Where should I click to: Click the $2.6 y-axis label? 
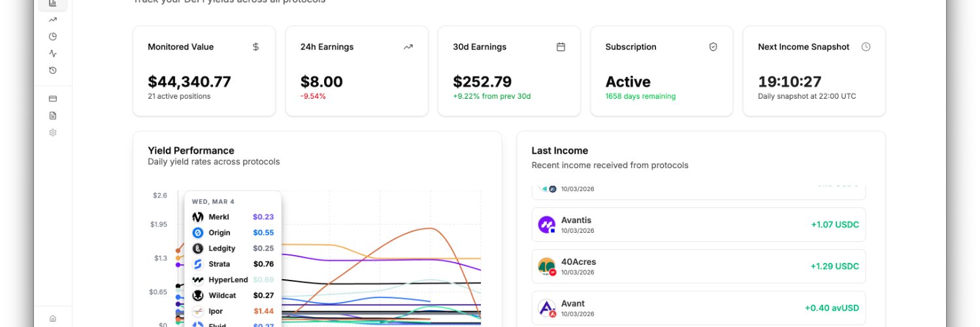coord(159,195)
